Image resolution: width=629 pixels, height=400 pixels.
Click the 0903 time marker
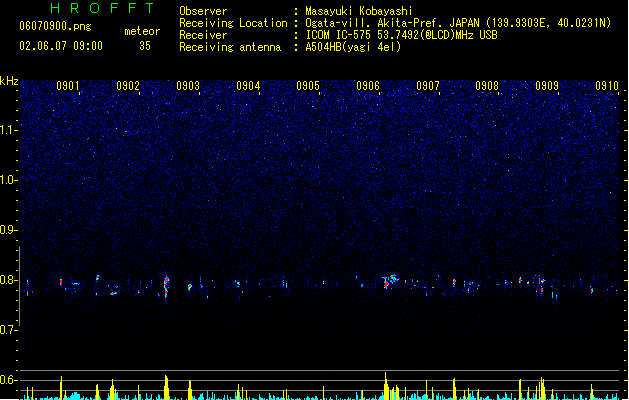click(188, 86)
